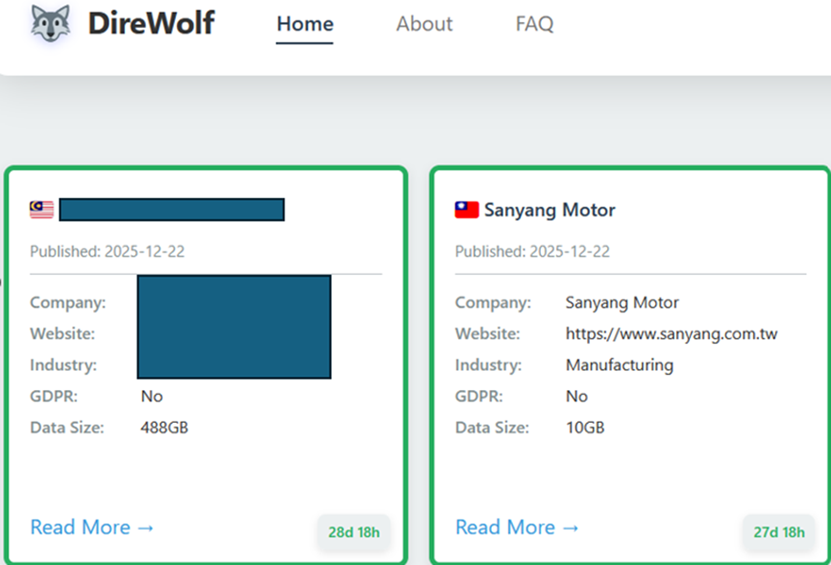Click the 27d 18h countdown badge
The height and width of the screenshot is (565, 831).
[779, 532]
